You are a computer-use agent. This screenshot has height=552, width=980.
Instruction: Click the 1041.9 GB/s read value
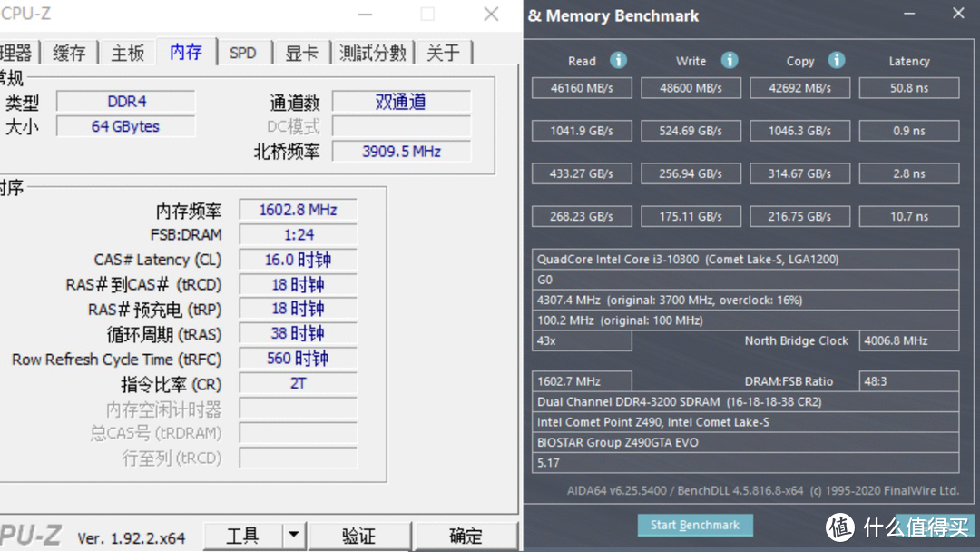[582, 131]
